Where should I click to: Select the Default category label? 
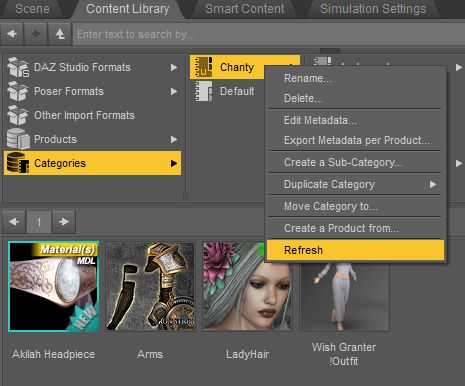coord(237,91)
